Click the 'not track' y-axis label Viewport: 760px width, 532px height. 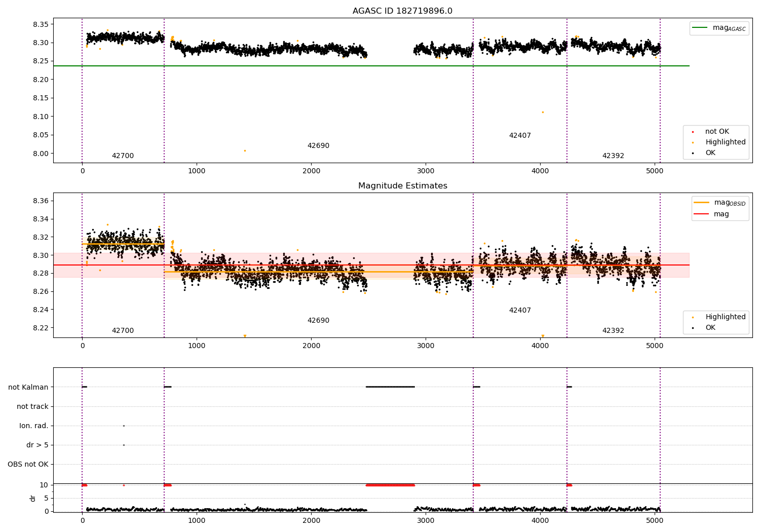pos(32,407)
